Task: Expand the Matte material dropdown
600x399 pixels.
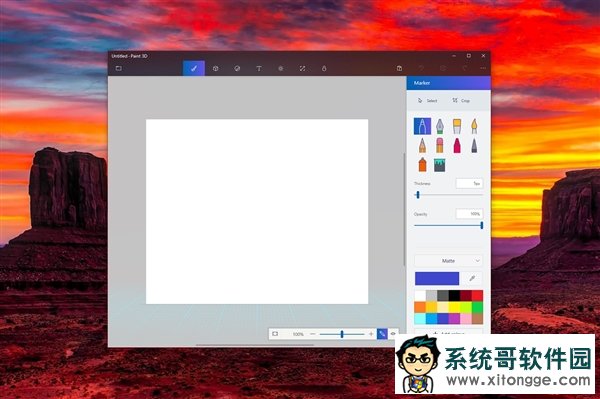Action: pyautogui.click(x=448, y=261)
